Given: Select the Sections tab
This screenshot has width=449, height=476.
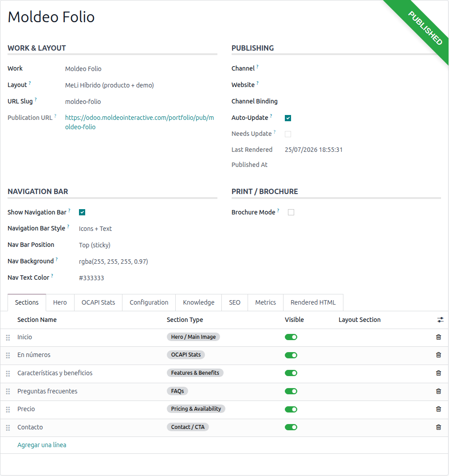Looking at the screenshot, I should (27, 303).
